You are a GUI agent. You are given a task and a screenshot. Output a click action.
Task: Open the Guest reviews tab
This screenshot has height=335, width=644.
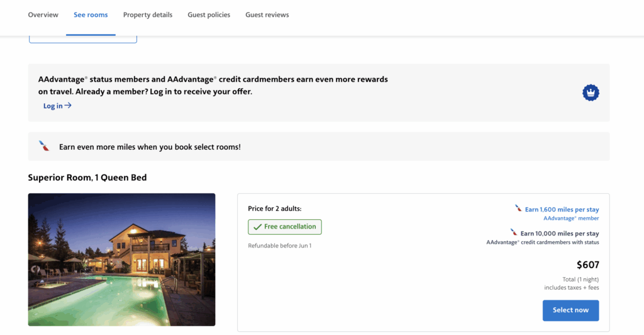267,15
